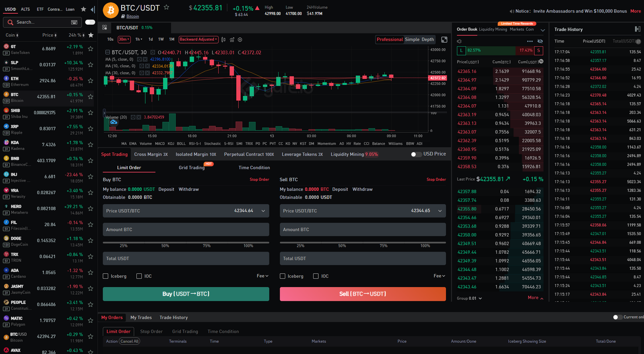The image size is (644, 354).
Task: Favorite the BTC/USDT pair via header star
Action: (166, 7)
